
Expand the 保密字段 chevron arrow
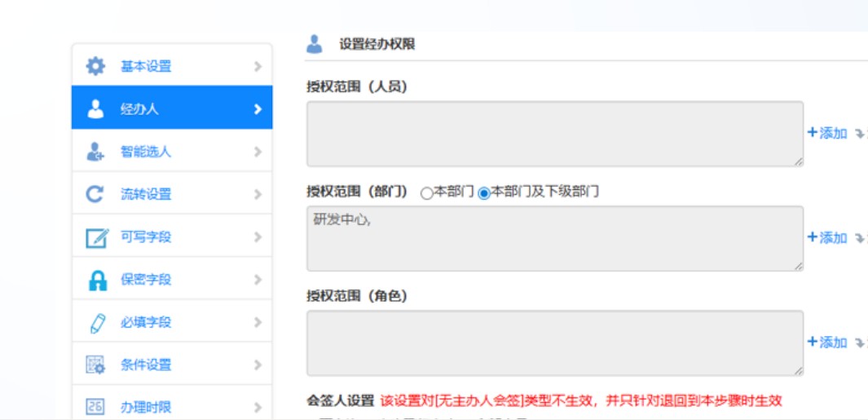tap(258, 280)
